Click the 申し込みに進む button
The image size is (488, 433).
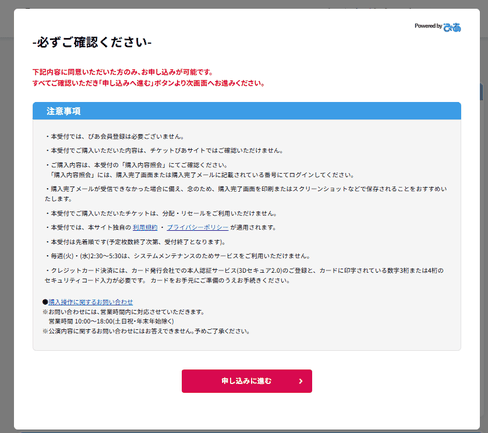[247, 381]
